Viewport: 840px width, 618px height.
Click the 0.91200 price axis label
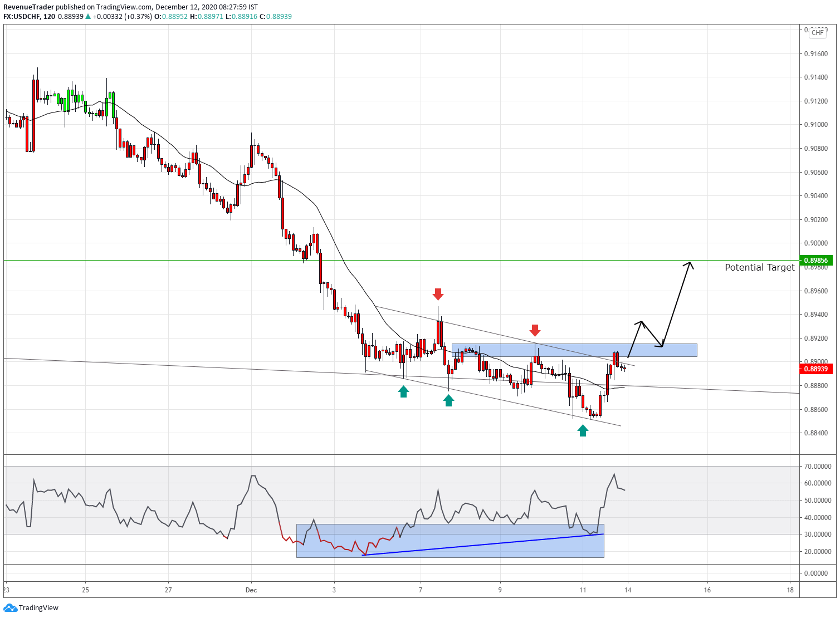click(x=815, y=101)
